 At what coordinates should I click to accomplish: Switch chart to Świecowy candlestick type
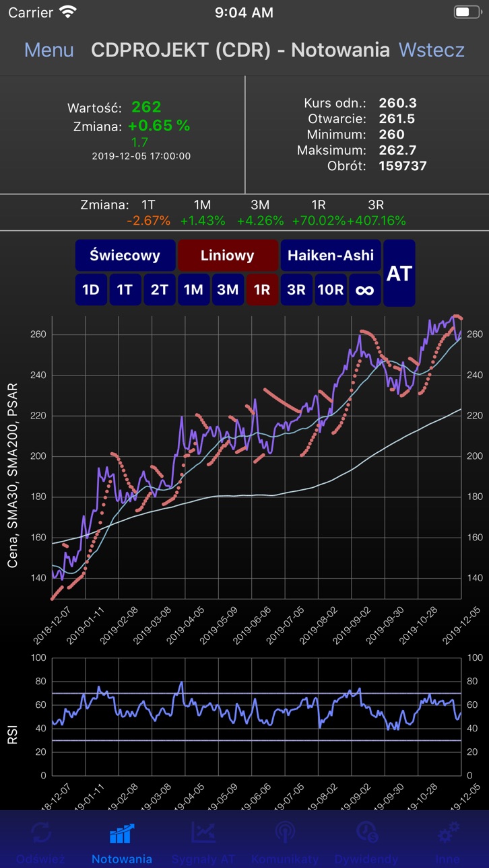pyautogui.click(x=125, y=256)
